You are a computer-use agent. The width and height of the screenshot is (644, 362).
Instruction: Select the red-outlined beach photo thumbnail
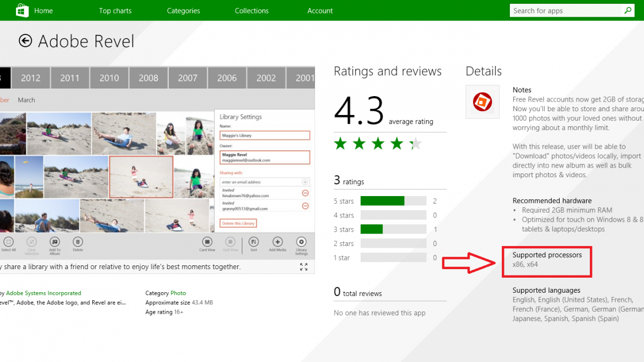(x=141, y=177)
